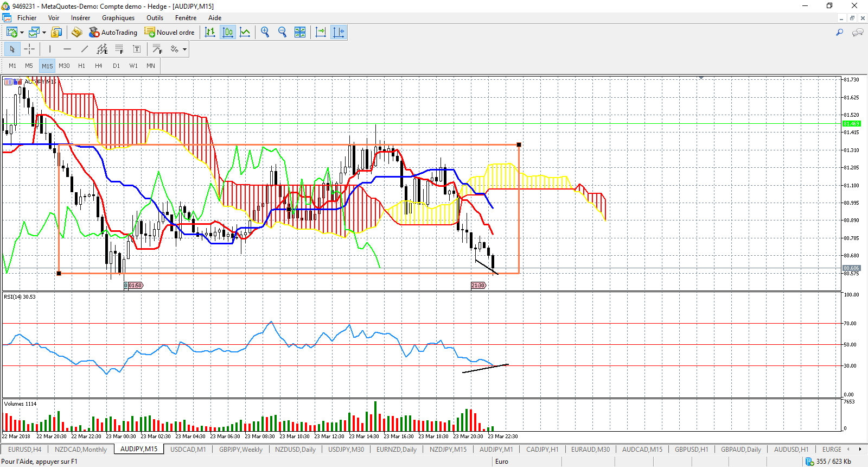Click the 21:30 time marker label
This screenshot has width=868, height=467.
(x=478, y=286)
